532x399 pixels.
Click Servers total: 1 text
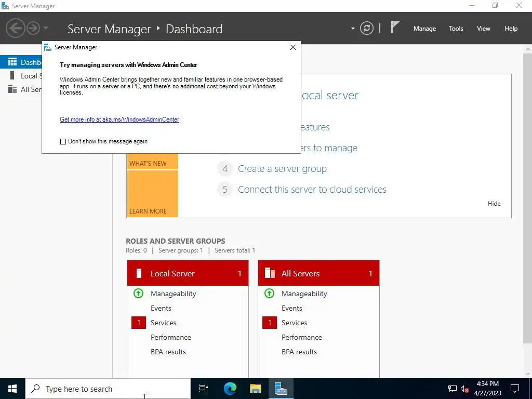(235, 250)
